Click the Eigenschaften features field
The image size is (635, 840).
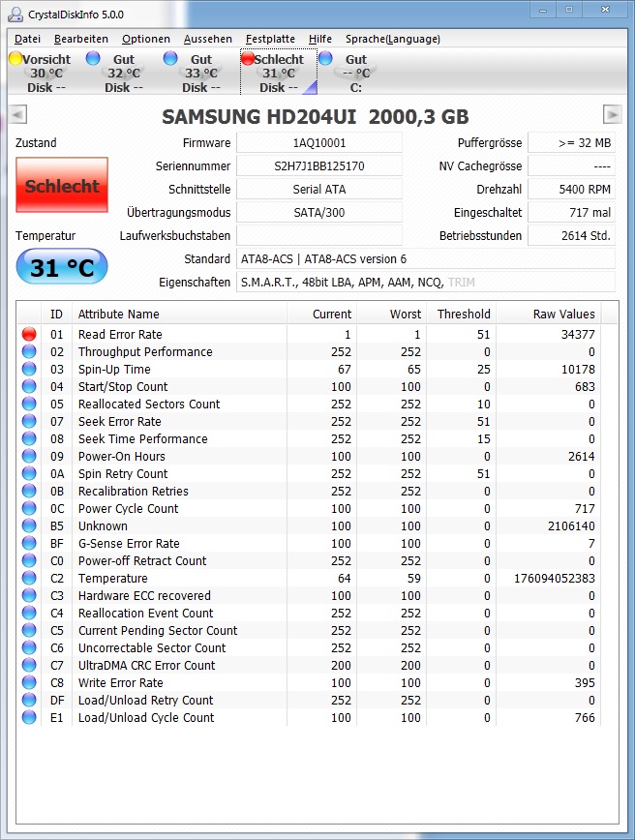click(426, 282)
